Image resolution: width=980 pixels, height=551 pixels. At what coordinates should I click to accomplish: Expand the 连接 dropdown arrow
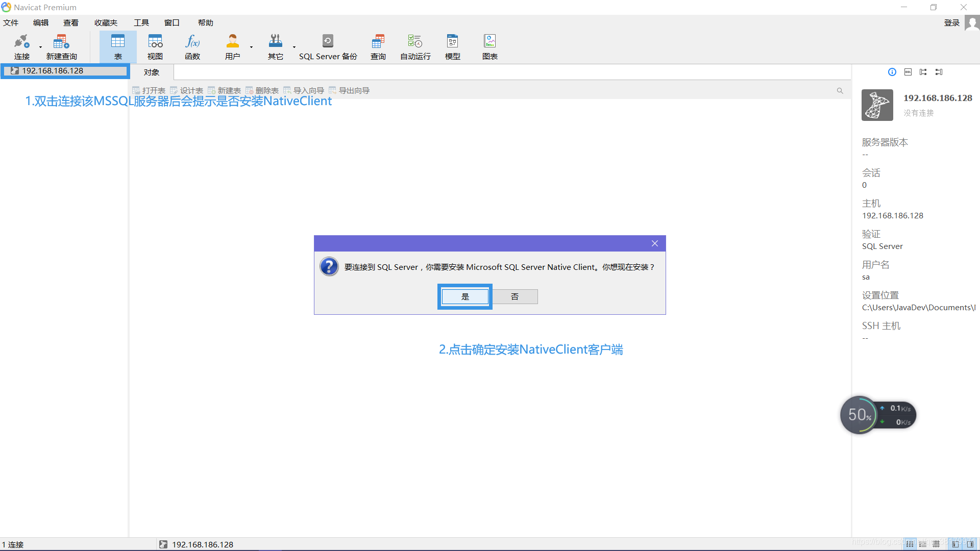click(x=40, y=47)
